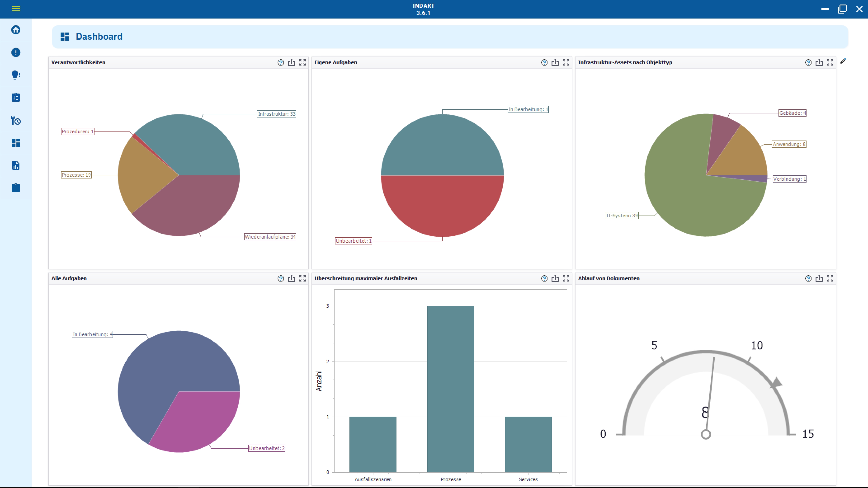Screen dimensions: 868x488
Task: Export the Eigene Aufgaben chart
Action: (555, 63)
